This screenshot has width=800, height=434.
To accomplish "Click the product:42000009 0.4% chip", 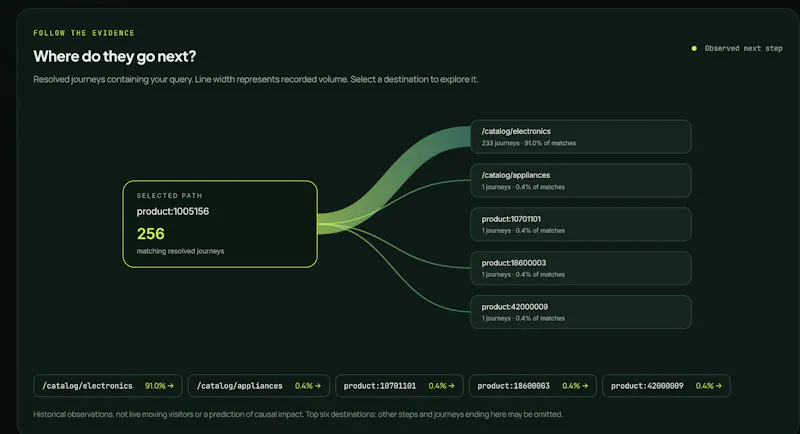I will point(666,386).
